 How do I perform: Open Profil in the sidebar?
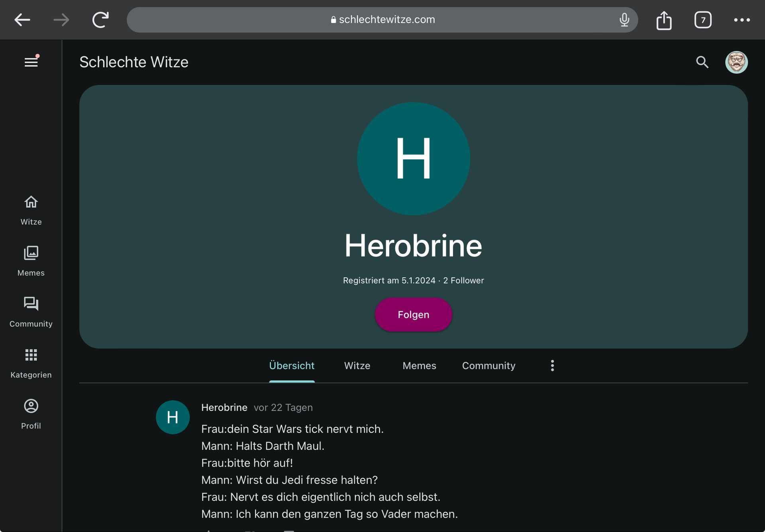click(x=31, y=414)
